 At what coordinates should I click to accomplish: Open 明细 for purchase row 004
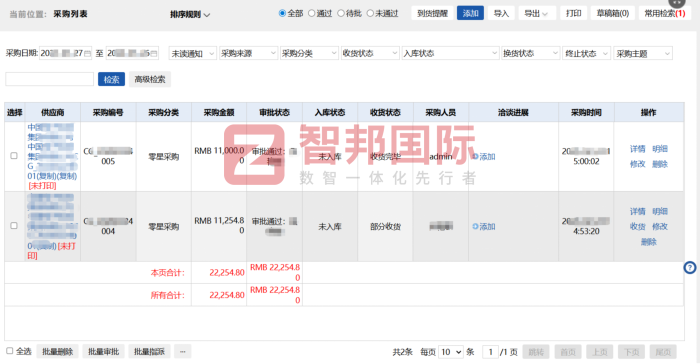click(x=660, y=211)
